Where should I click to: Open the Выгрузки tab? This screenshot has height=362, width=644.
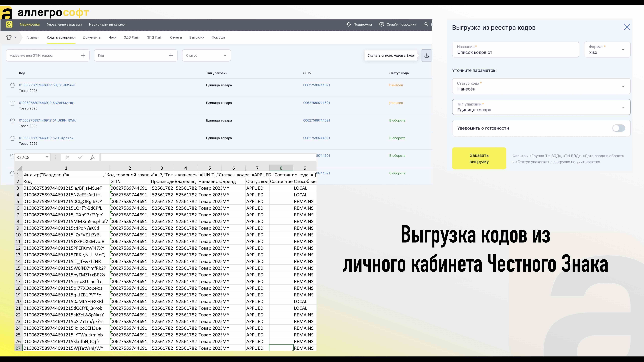197,37
